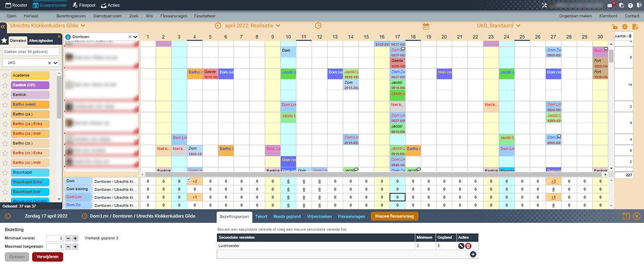Viewport: 644px width, 264px height.
Task: Open the april 2022: Realisatie dropdown
Action: pyautogui.click(x=252, y=26)
